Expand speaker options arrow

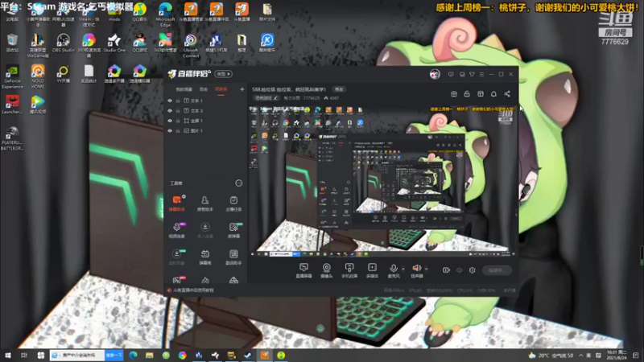tap(427, 269)
